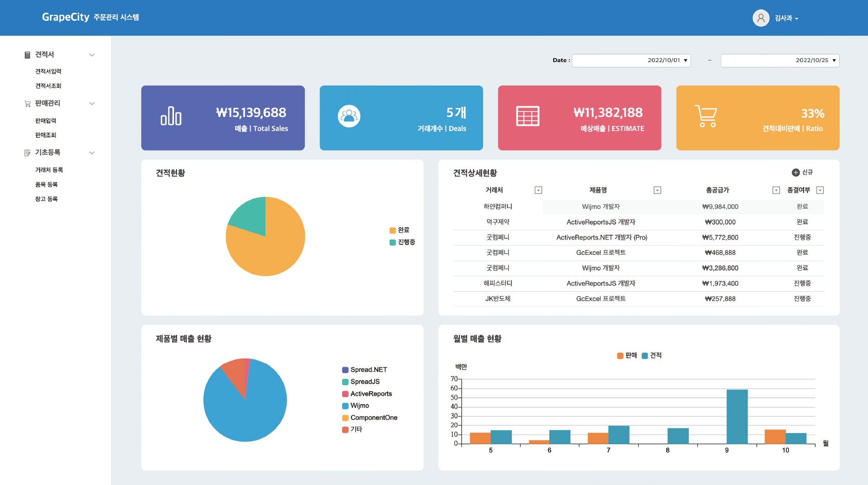Open the 종결여부 column filter
Image resolution: width=868 pixels, height=485 pixels.
pos(820,190)
